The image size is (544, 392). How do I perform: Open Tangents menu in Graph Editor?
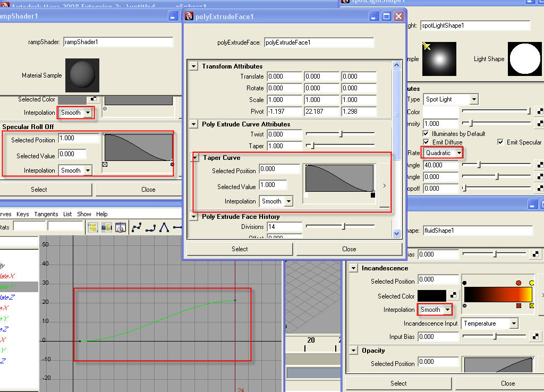click(46, 214)
